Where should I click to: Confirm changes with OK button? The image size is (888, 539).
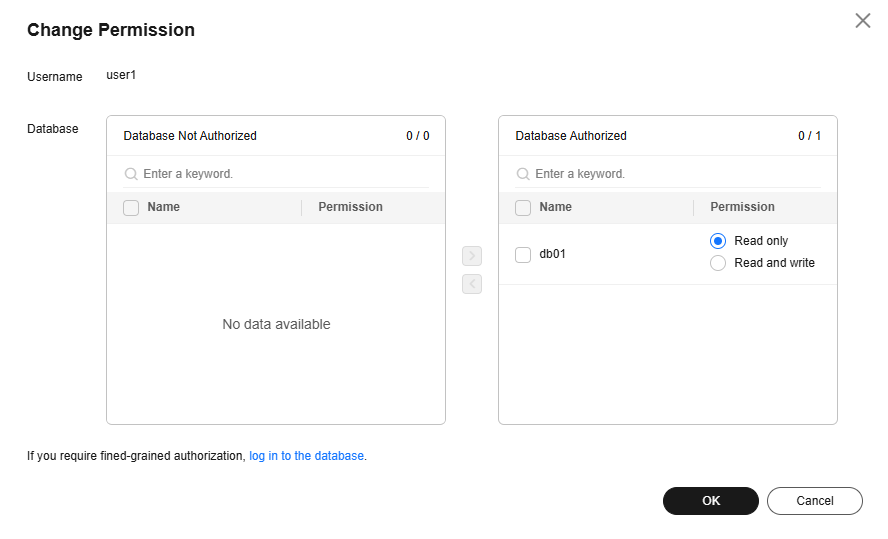click(710, 501)
